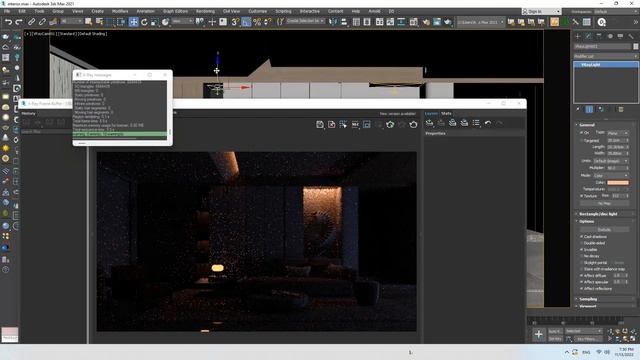Click the Mirror tool icon

(333, 22)
